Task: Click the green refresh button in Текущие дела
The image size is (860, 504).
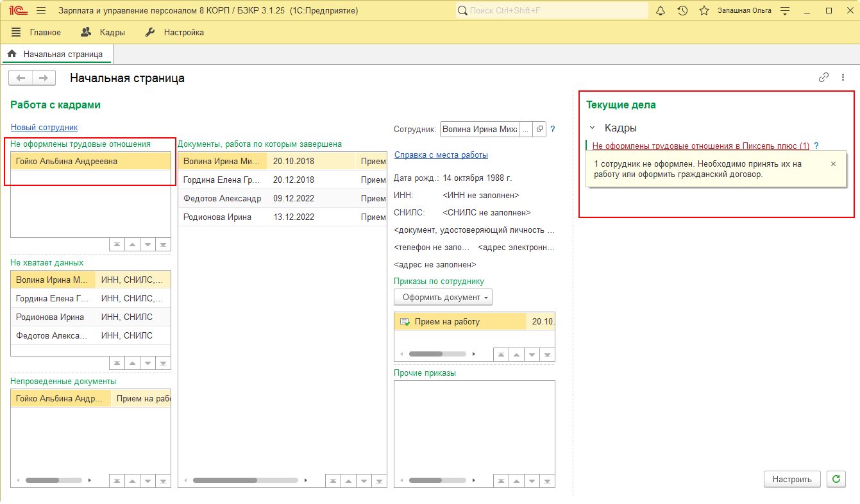Action: click(x=836, y=479)
